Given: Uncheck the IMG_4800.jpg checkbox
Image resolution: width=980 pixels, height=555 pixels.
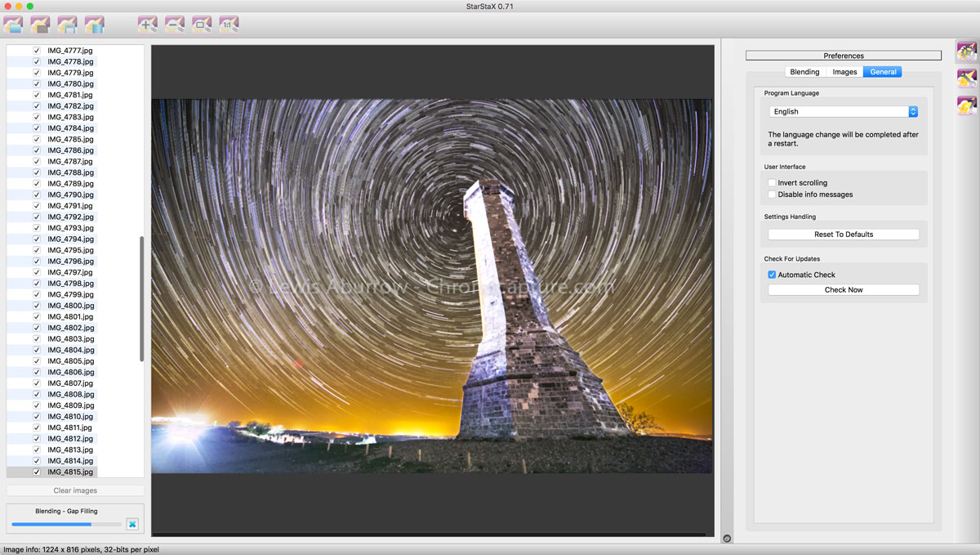Looking at the screenshot, I should 37,306.
